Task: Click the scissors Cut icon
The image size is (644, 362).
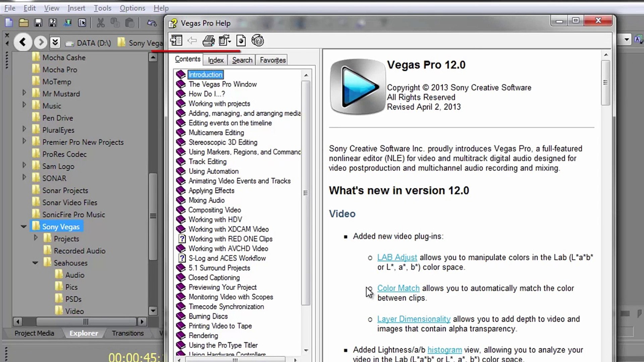Action: click(x=100, y=23)
